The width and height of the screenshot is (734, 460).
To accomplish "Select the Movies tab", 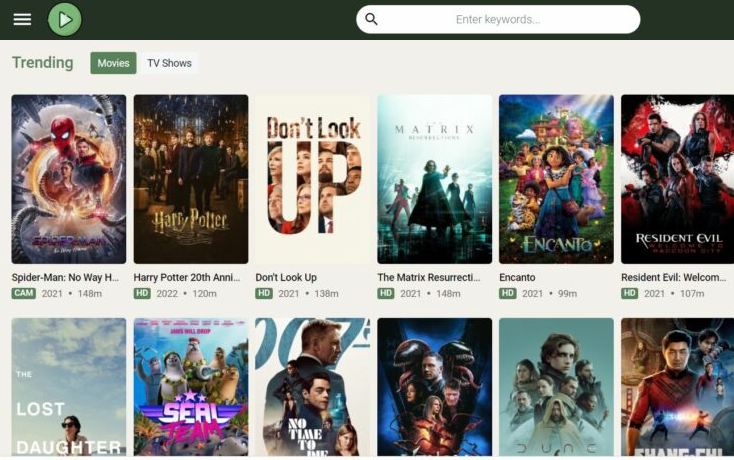I will tap(113, 63).
